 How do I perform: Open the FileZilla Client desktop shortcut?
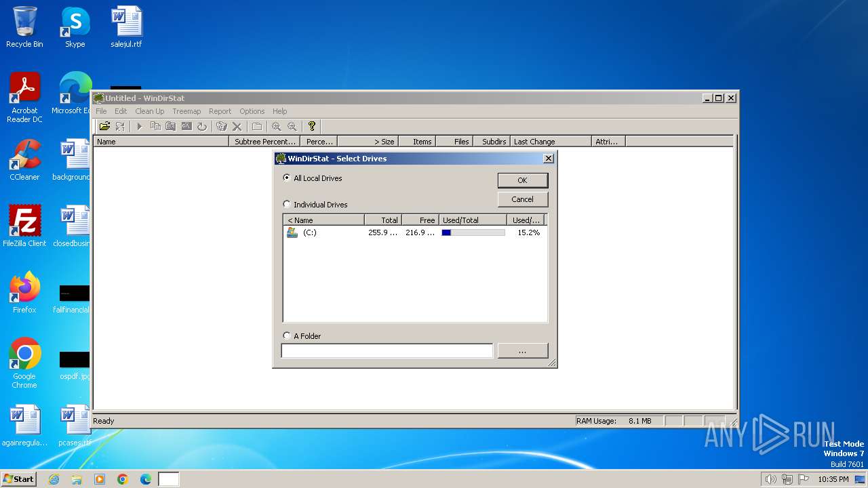click(24, 226)
